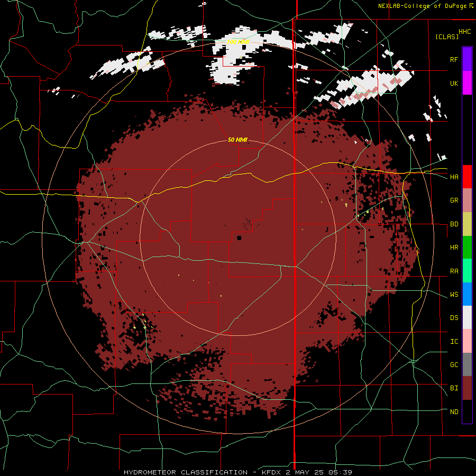The height and width of the screenshot is (476, 476).
Task: Click the dusty pink GR legend swatch
Action: point(467,200)
